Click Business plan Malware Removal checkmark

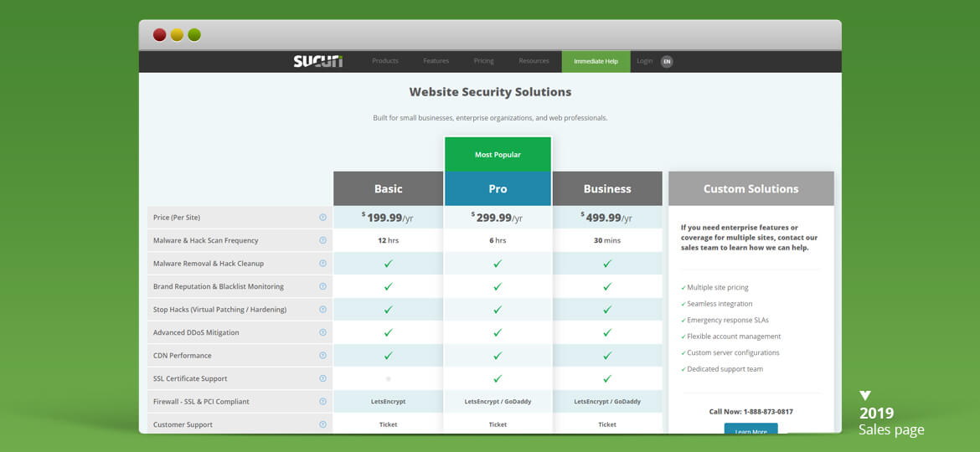click(x=607, y=264)
